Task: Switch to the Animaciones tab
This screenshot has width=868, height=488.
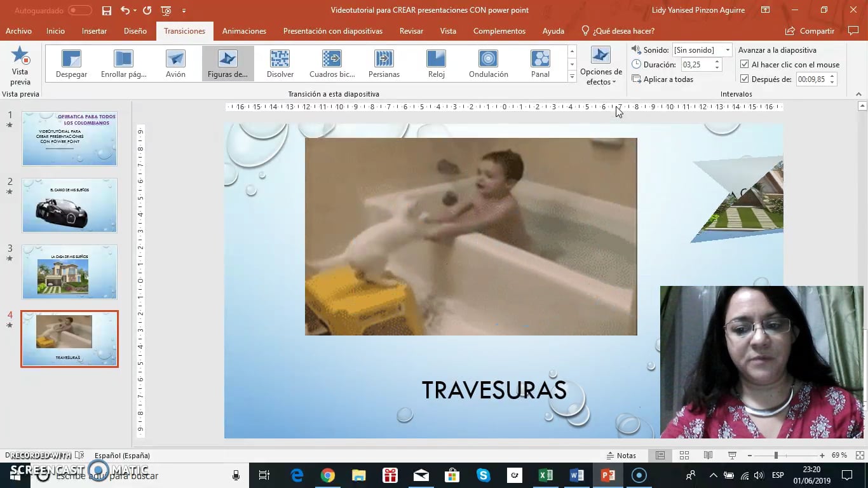Action: pyautogui.click(x=244, y=30)
